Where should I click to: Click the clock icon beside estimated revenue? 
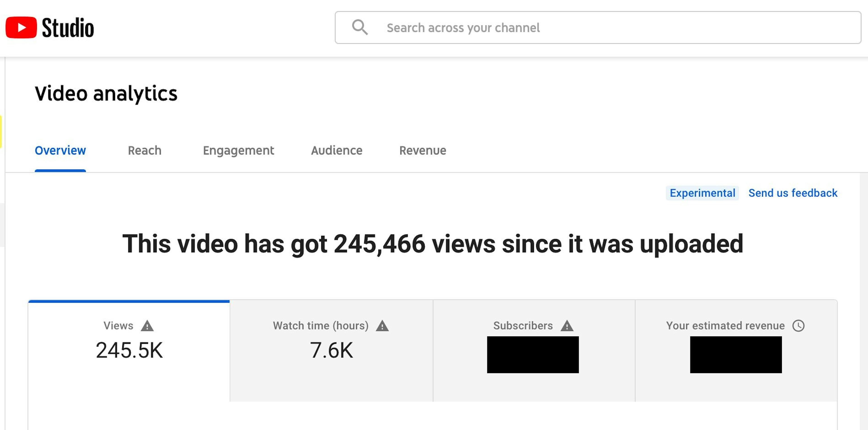(798, 326)
